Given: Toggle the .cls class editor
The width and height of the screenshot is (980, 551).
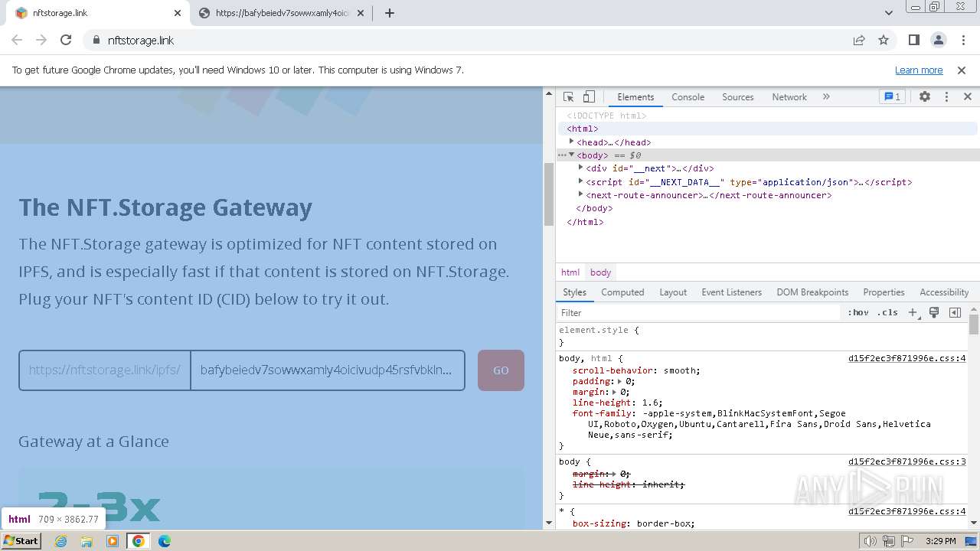Looking at the screenshot, I should point(887,312).
